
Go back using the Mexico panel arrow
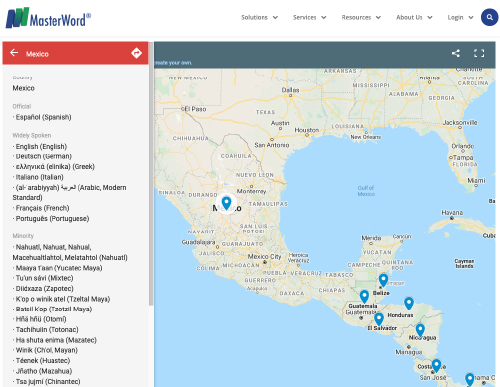pyautogui.click(x=14, y=53)
